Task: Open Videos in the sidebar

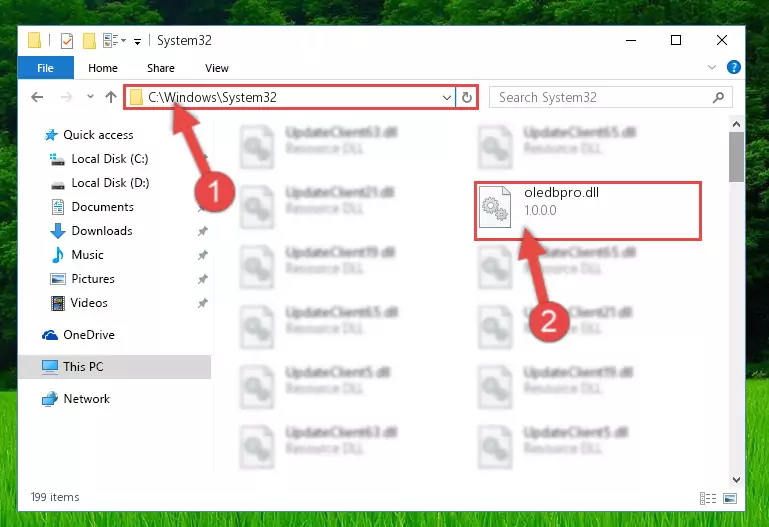Action: 89,303
